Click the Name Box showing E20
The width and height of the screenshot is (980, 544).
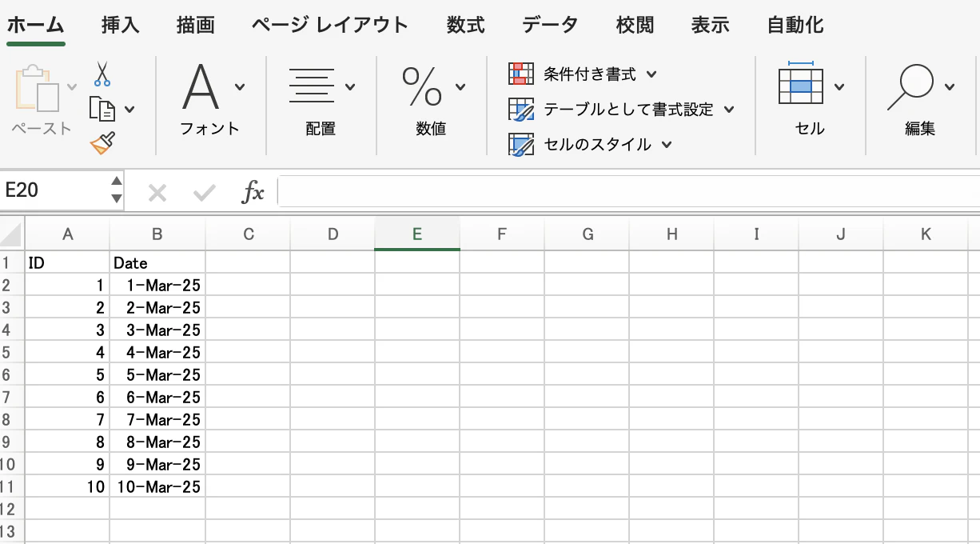(54, 190)
